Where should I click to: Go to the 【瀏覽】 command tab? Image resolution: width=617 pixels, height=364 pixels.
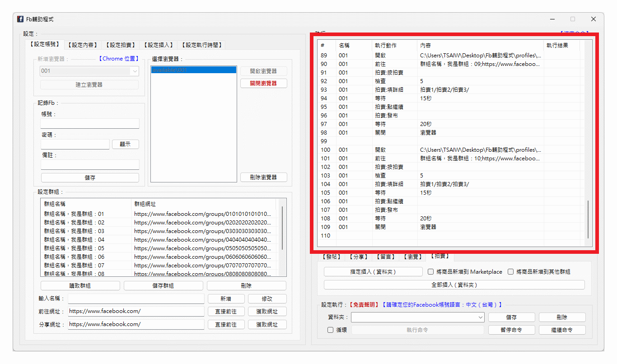pyautogui.click(x=413, y=257)
